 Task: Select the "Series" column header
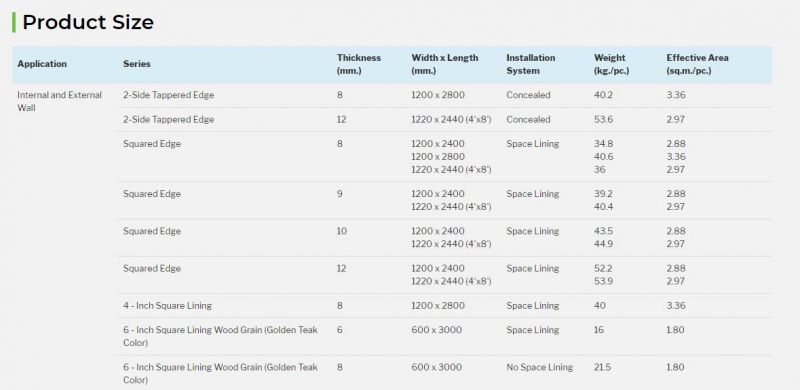pyautogui.click(x=137, y=64)
